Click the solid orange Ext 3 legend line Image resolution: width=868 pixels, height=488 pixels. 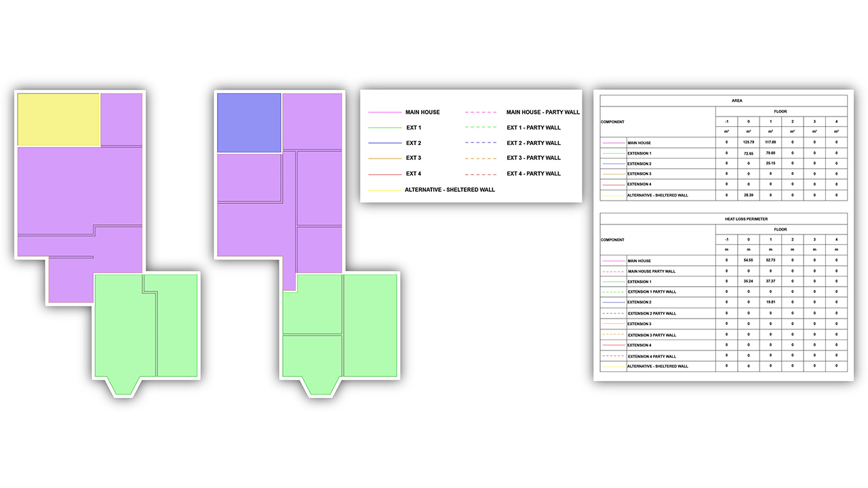tap(385, 159)
